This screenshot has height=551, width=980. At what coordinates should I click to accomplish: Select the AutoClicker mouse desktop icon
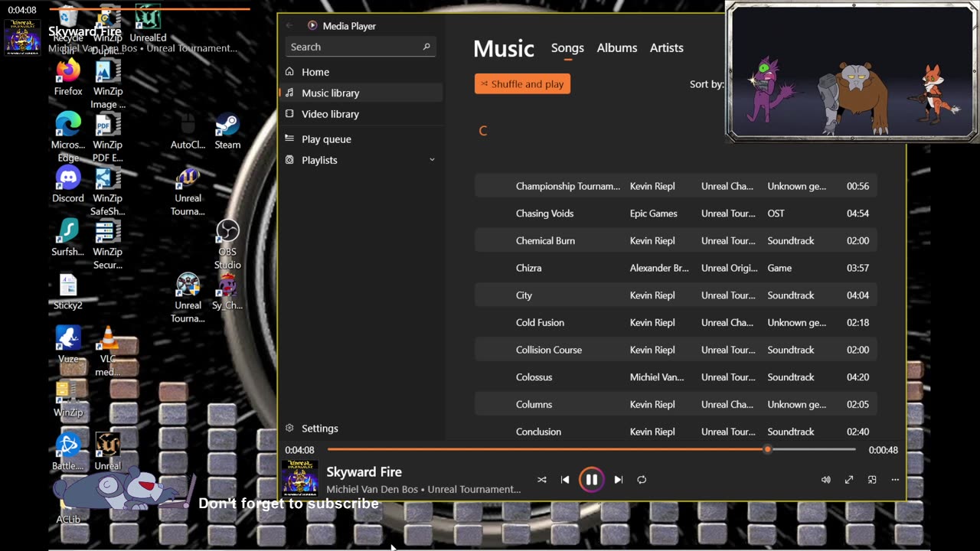[x=188, y=131]
